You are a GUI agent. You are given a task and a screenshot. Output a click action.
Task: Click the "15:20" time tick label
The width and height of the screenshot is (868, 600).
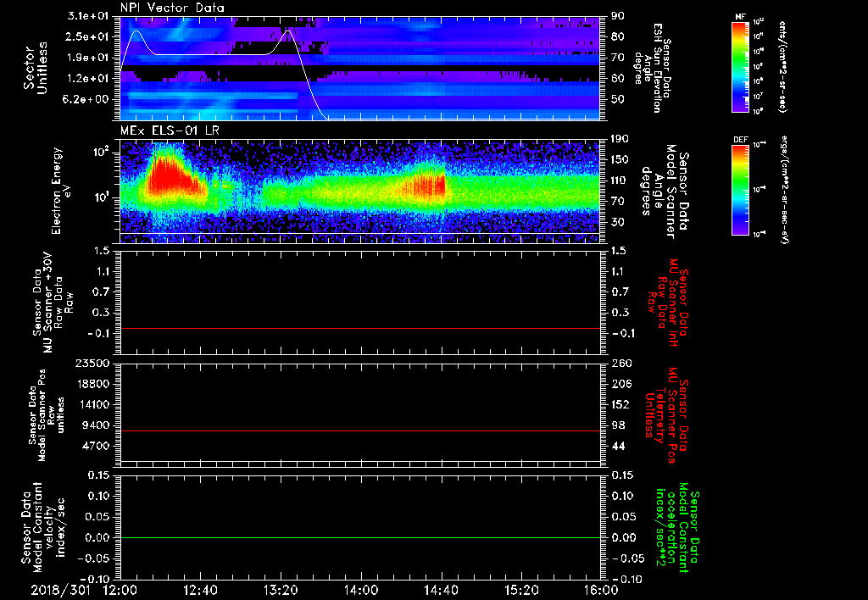point(521,590)
